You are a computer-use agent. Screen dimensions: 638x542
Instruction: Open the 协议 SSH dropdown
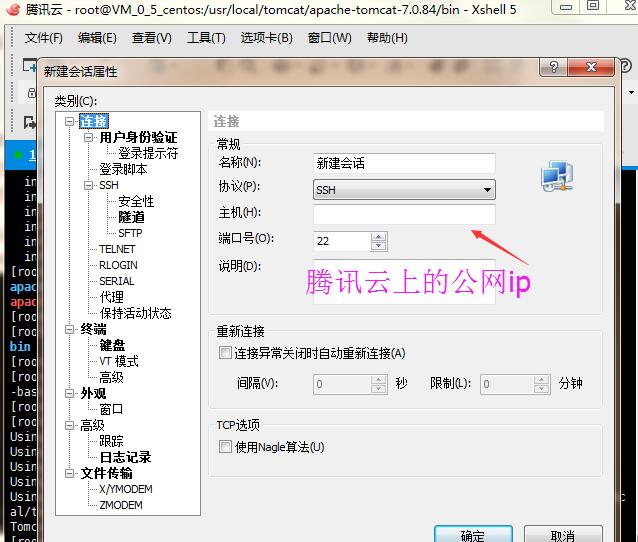click(404, 190)
